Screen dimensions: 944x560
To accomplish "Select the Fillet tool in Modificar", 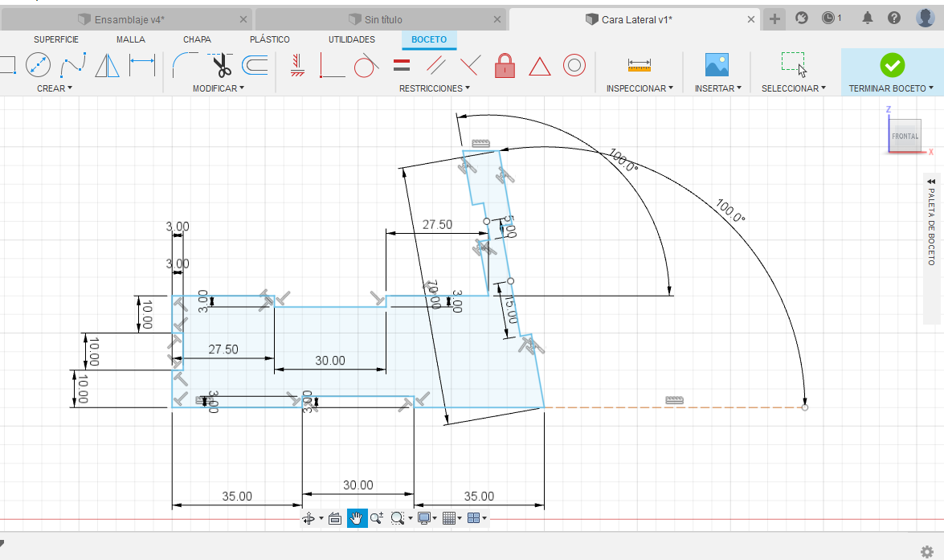I will tap(186, 65).
